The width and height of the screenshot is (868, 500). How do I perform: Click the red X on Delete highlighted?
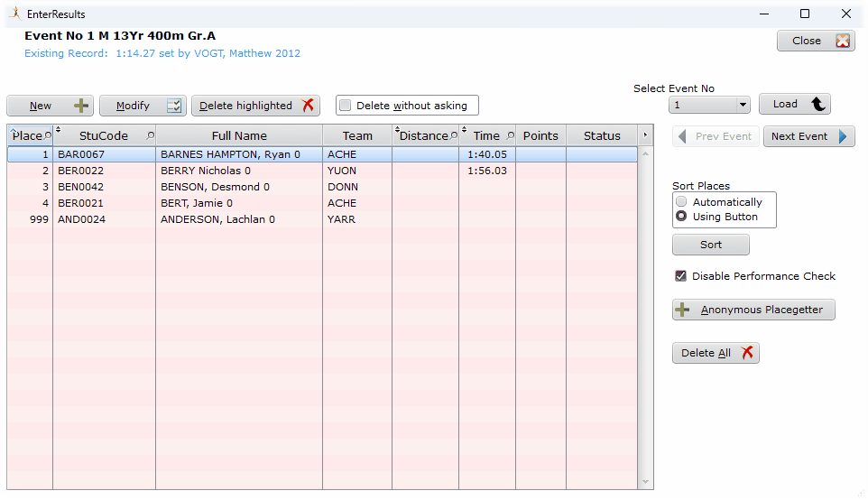[x=308, y=106]
